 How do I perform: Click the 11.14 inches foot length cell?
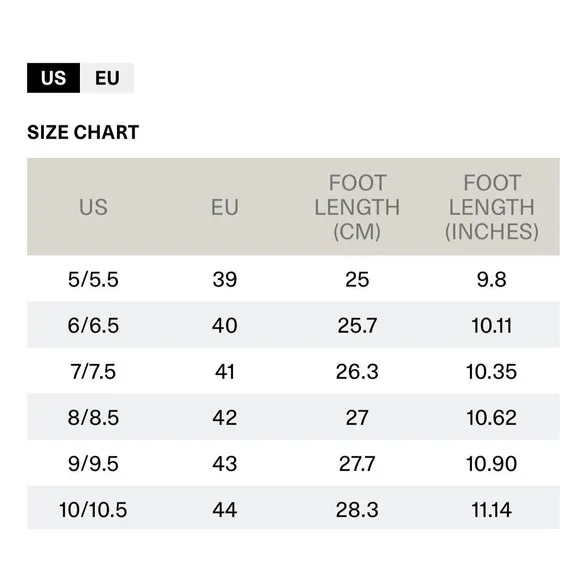(x=491, y=510)
